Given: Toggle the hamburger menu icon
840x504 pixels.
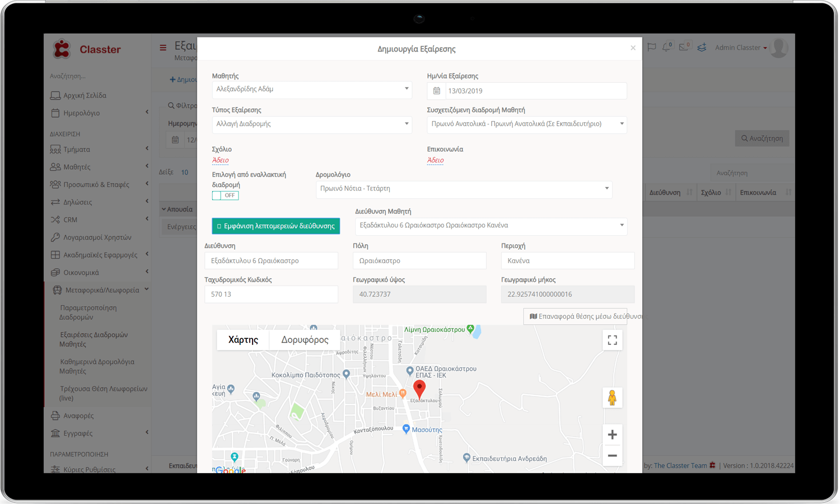Looking at the screenshot, I should (163, 48).
